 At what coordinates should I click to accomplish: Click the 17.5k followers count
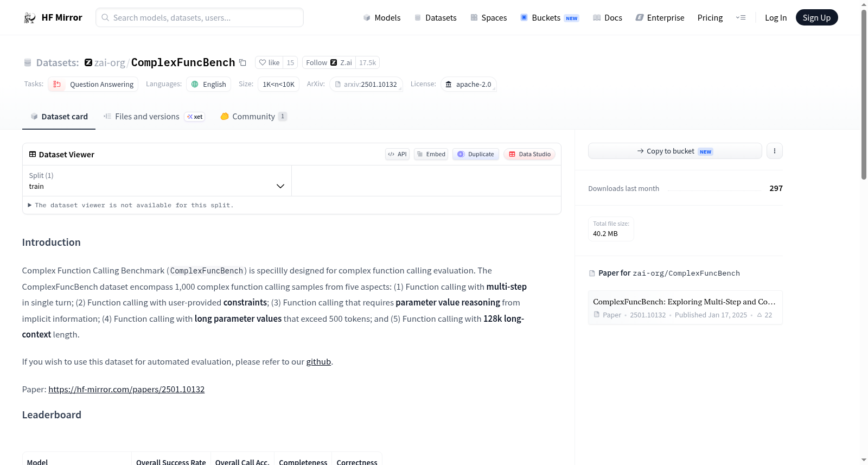coord(367,63)
